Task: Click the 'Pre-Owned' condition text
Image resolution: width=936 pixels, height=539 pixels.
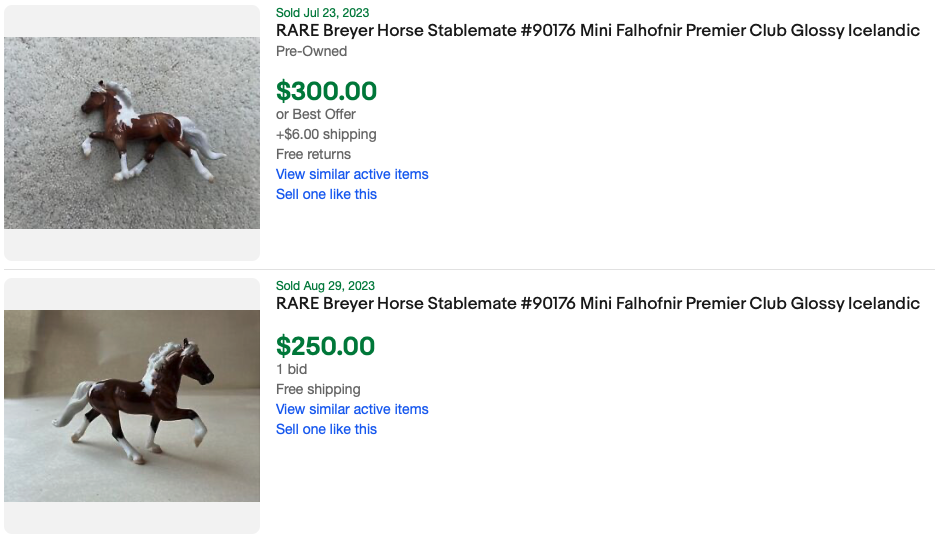Action: (311, 51)
